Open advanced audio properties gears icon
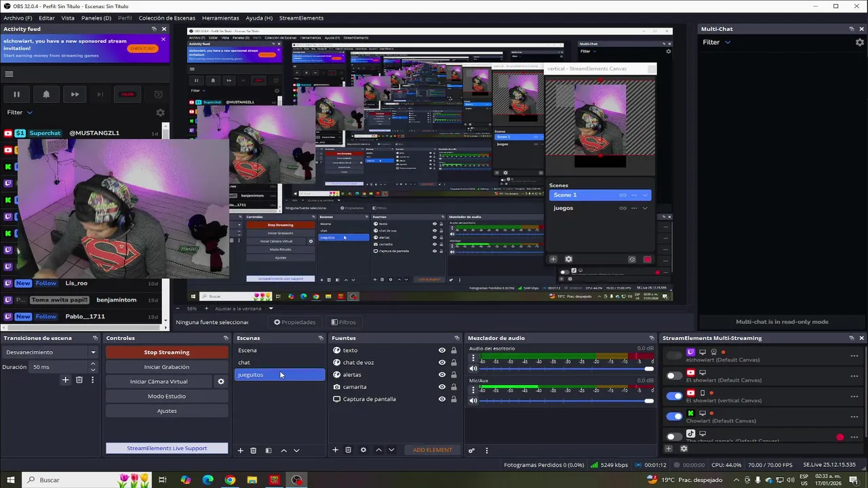This screenshot has width=868, height=488. [x=471, y=450]
